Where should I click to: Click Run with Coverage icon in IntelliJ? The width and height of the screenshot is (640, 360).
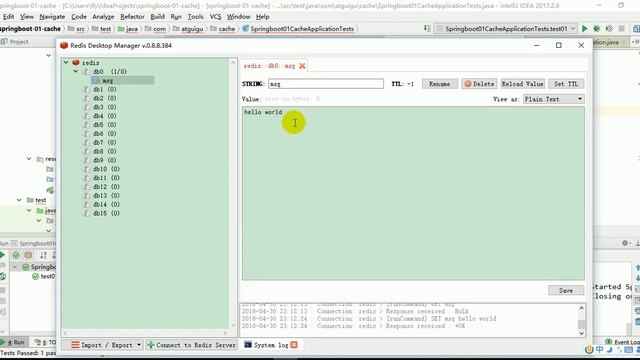[609, 29]
